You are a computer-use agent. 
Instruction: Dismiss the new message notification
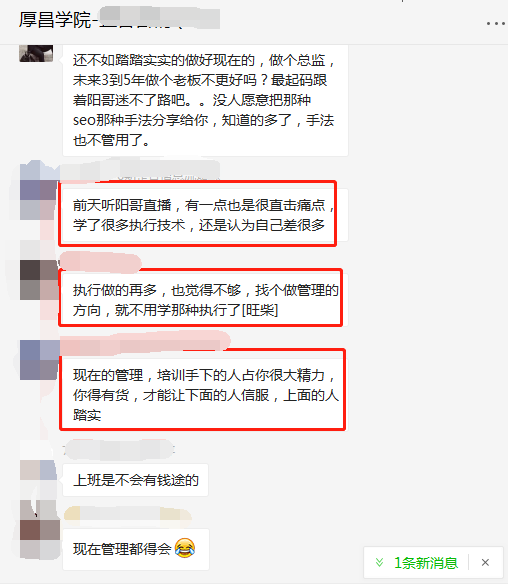coord(485,562)
